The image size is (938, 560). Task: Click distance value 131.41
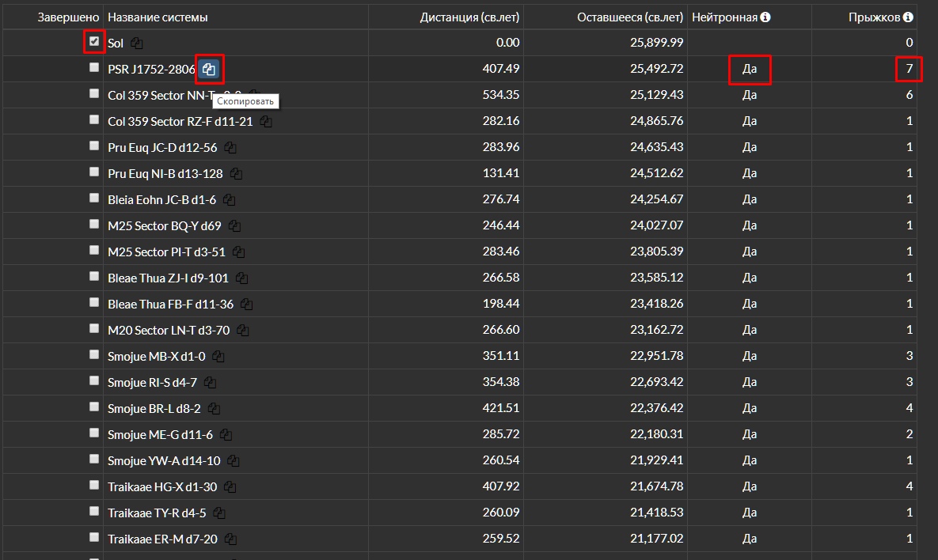click(501, 172)
